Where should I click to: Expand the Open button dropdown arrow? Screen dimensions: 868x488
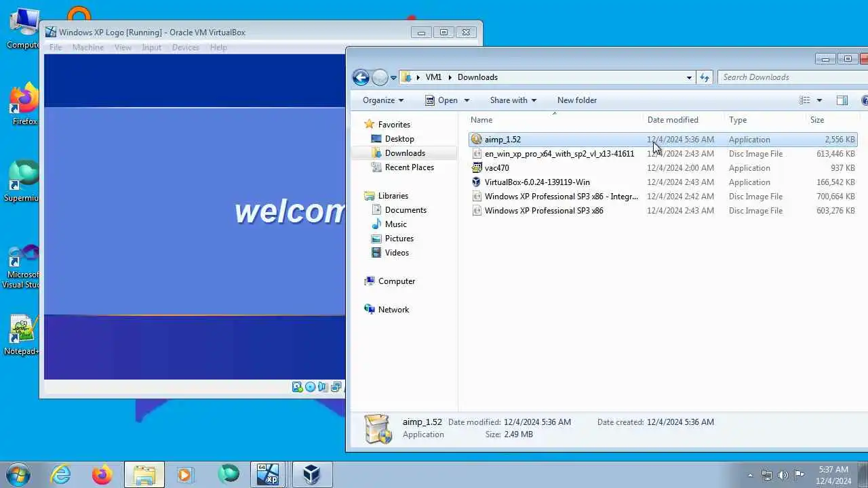[467, 100]
